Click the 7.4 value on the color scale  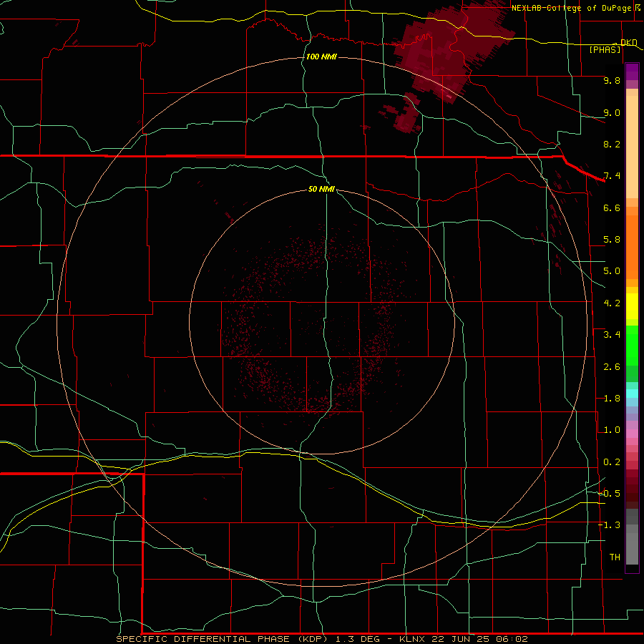612,176
